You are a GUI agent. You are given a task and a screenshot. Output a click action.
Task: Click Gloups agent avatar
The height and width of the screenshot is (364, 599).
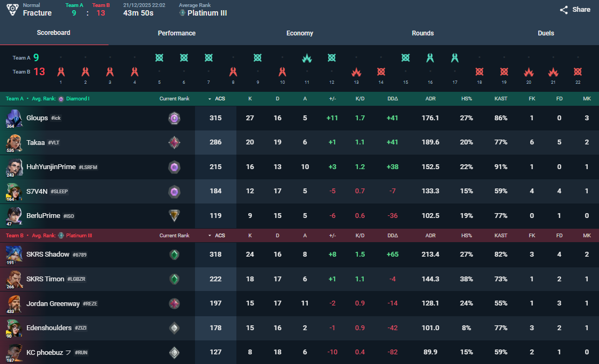click(x=13, y=118)
